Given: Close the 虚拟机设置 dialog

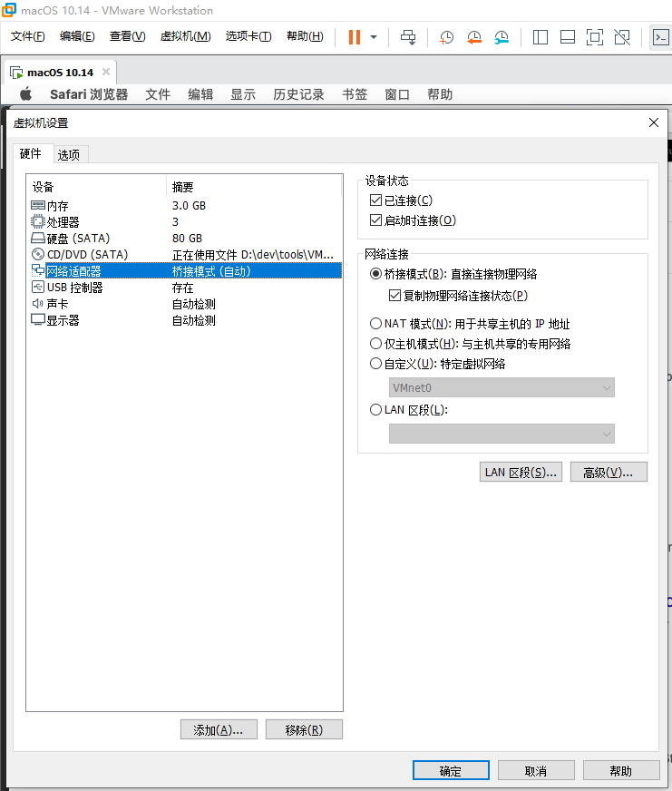Looking at the screenshot, I should point(654,122).
